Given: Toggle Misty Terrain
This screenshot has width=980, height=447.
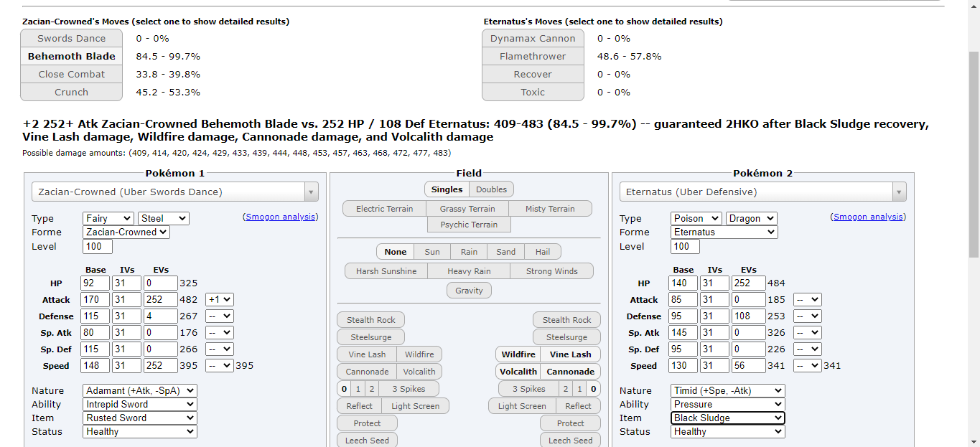Looking at the screenshot, I should 550,209.
